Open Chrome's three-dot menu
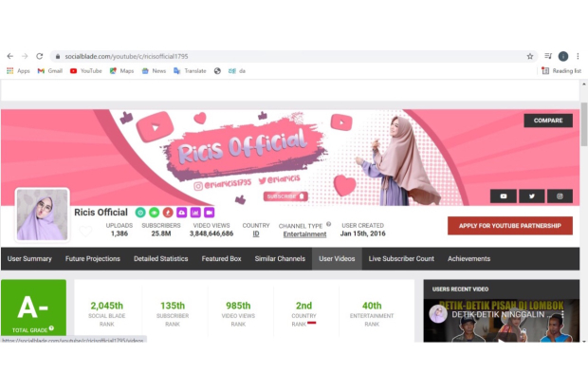 (x=578, y=56)
